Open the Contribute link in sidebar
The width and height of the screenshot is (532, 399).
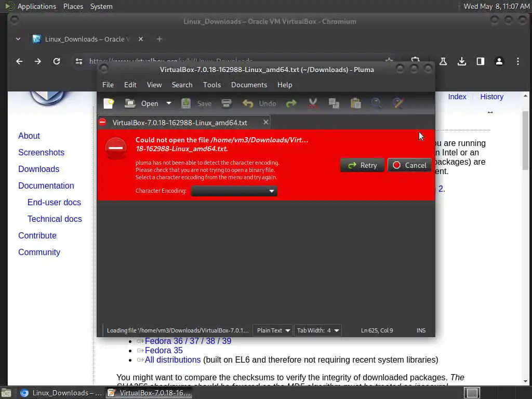pos(37,235)
